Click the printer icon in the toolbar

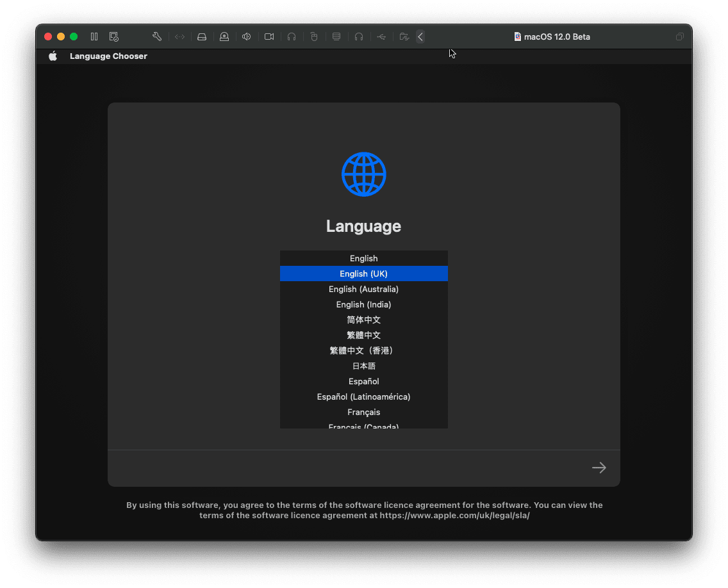(336, 37)
